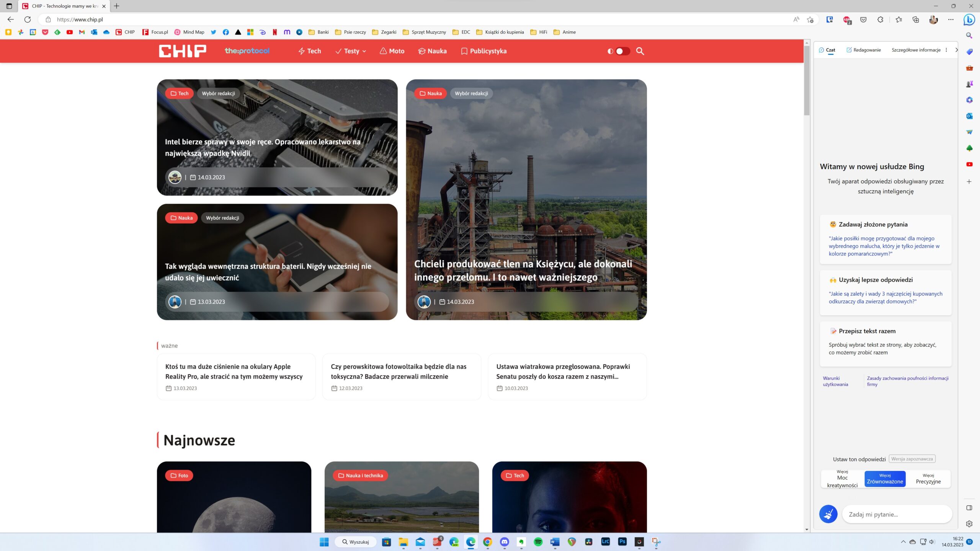Open the Publicystyka menu section
Screen dimensions: 980x551
(484, 51)
